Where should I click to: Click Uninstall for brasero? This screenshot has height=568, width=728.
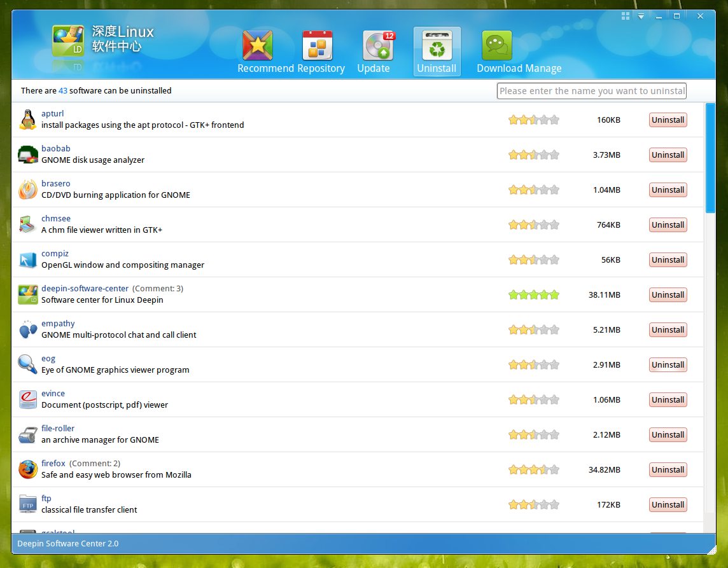(668, 190)
